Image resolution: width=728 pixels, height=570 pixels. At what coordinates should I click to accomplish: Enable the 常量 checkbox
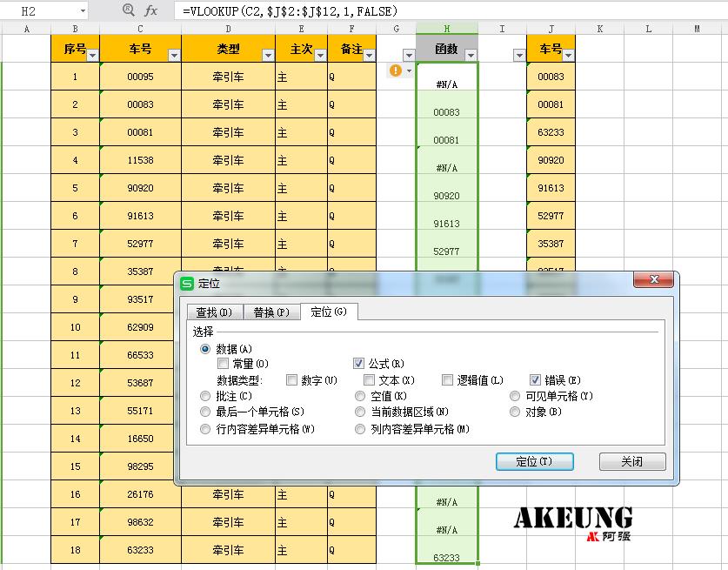click(x=224, y=364)
